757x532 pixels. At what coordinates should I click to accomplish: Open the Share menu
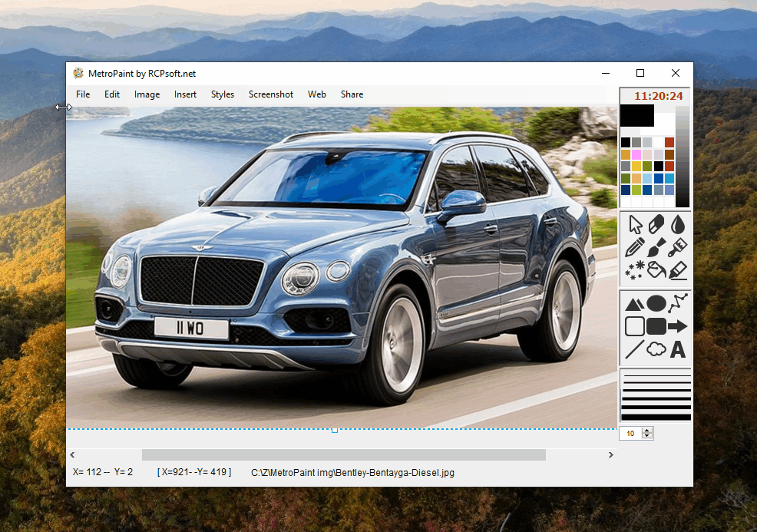coord(352,94)
